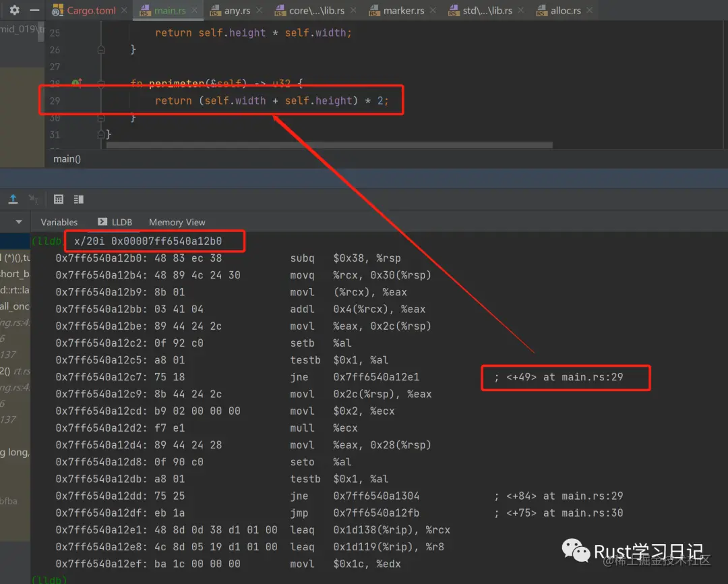Click the 'mull %ecx' instruction

pos(324,428)
